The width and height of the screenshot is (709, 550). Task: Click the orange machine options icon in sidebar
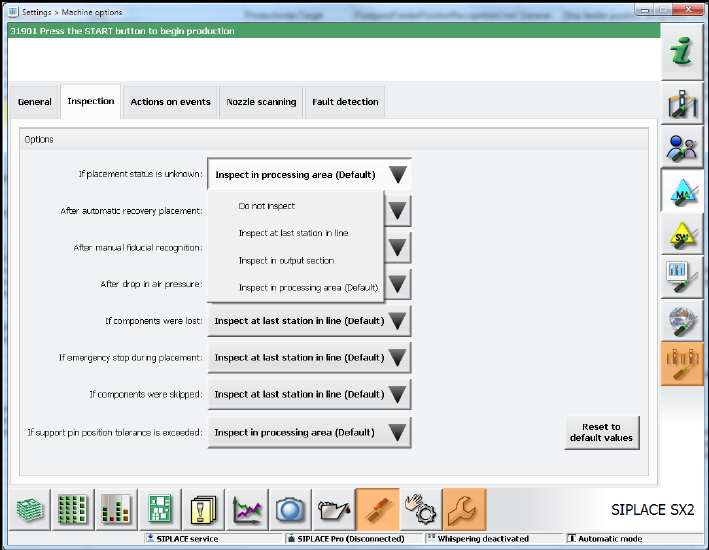click(x=682, y=364)
